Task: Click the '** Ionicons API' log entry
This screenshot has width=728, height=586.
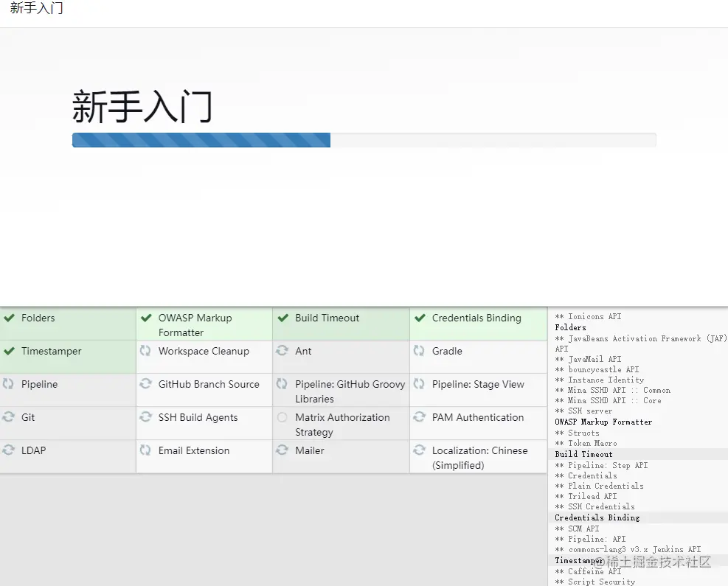Action: point(588,316)
